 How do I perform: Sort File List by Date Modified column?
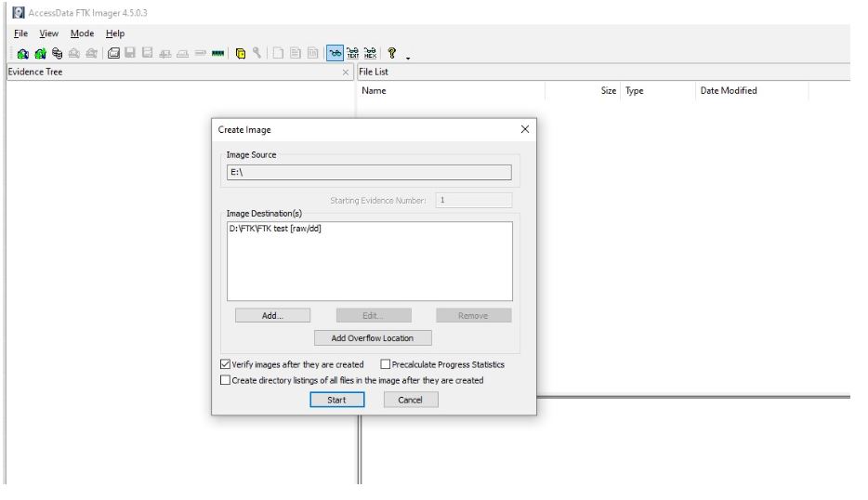point(752,91)
